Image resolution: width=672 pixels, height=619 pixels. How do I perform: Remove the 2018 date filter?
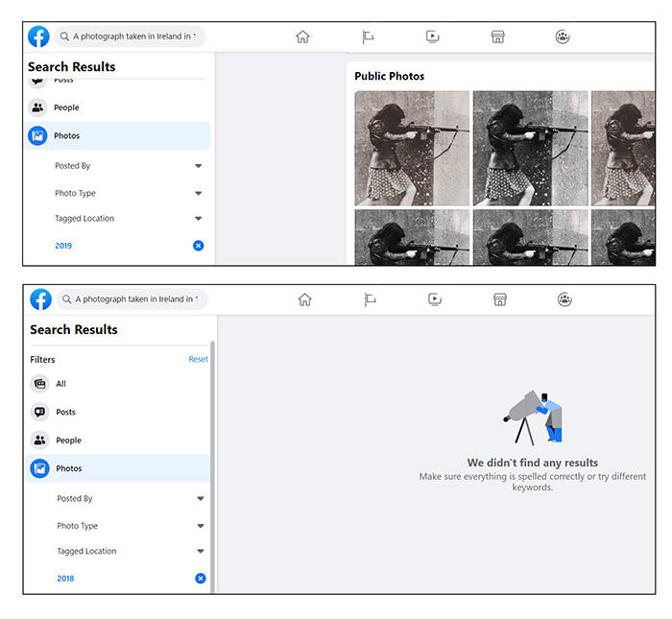coord(200,579)
